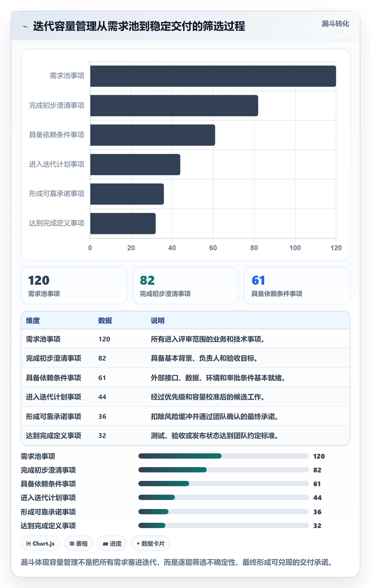371x588 pixels.
Task: Select the value 44 in the table
Action: (x=102, y=397)
